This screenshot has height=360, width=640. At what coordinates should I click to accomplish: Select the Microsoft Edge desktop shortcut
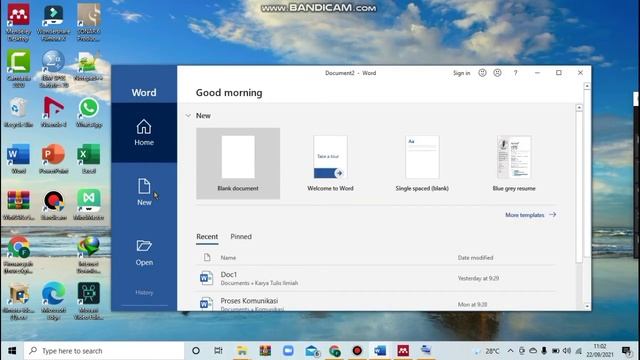(x=53, y=301)
